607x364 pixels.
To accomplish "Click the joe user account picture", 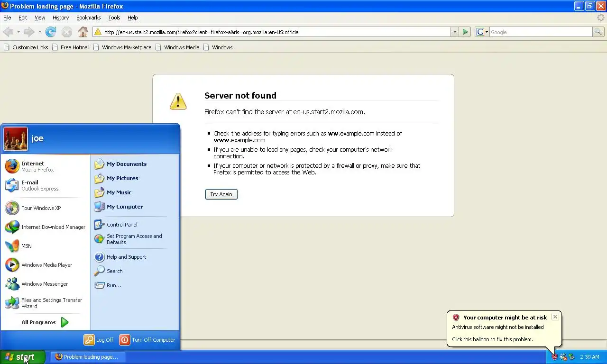I will 16,139.
